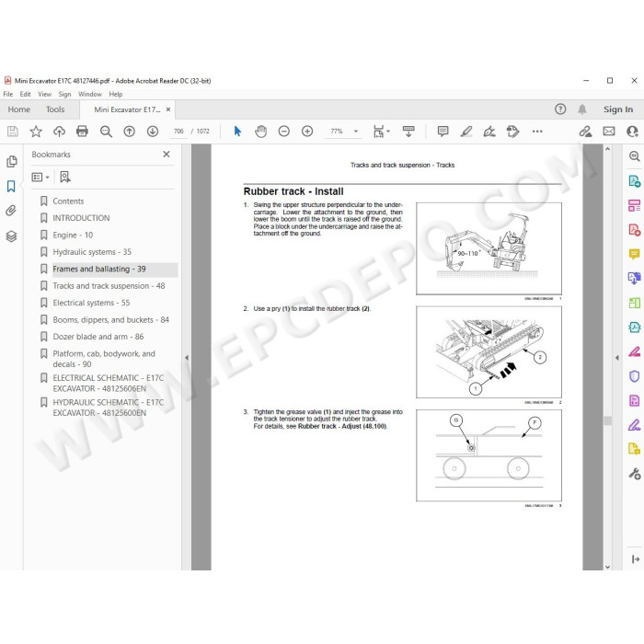Screen dimensions: 644x644
Task: Share with others icon
Action: (632, 132)
